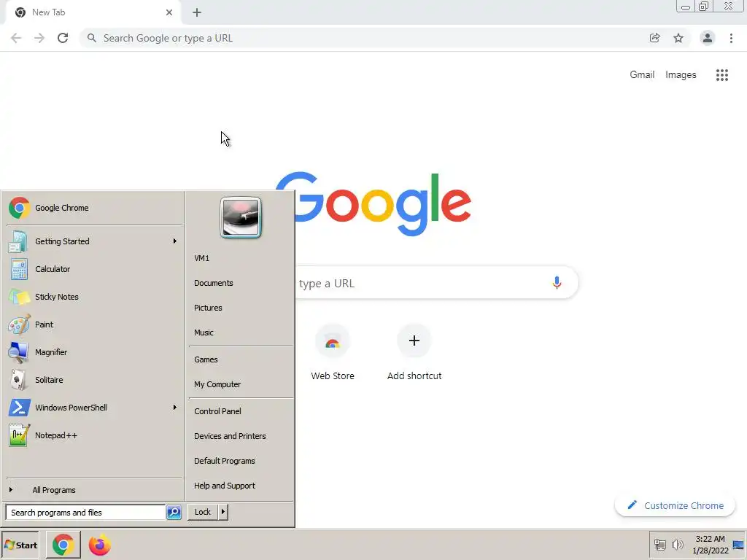Click the Start button

pyautogui.click(x=20, y=545)
